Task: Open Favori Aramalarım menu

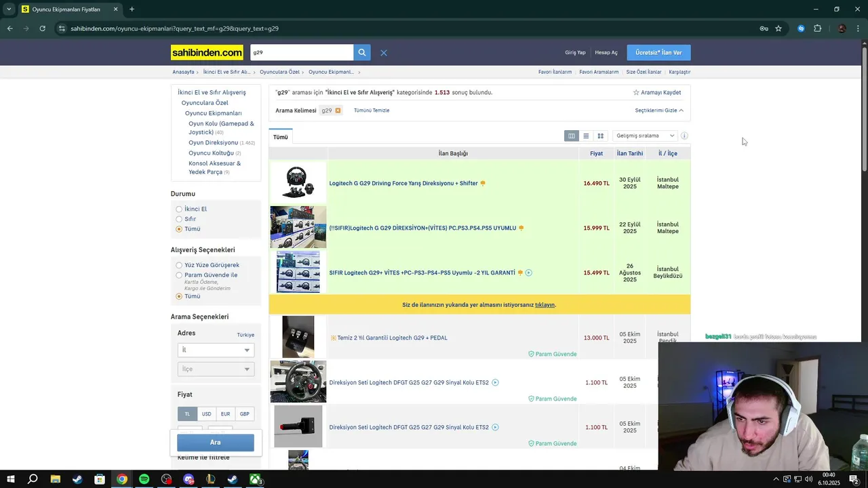Action: [599, 72]
